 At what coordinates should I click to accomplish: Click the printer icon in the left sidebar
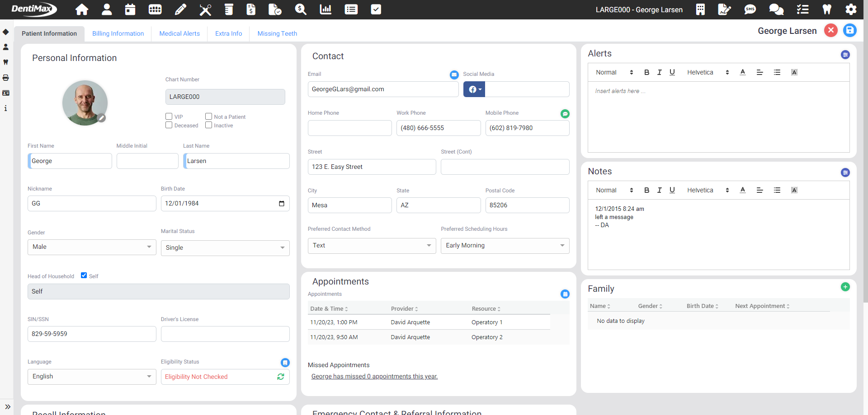[6, 78]
